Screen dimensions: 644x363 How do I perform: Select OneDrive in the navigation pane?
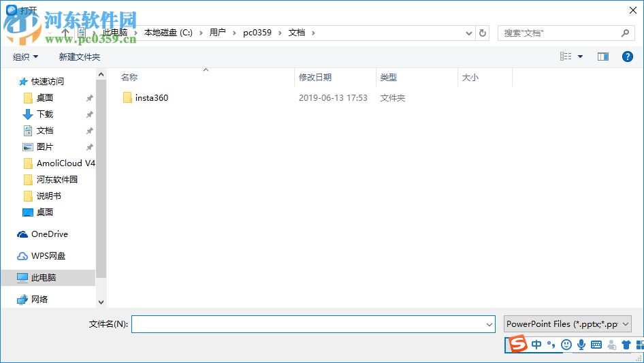pyautogui.click(x=50, y=234)
